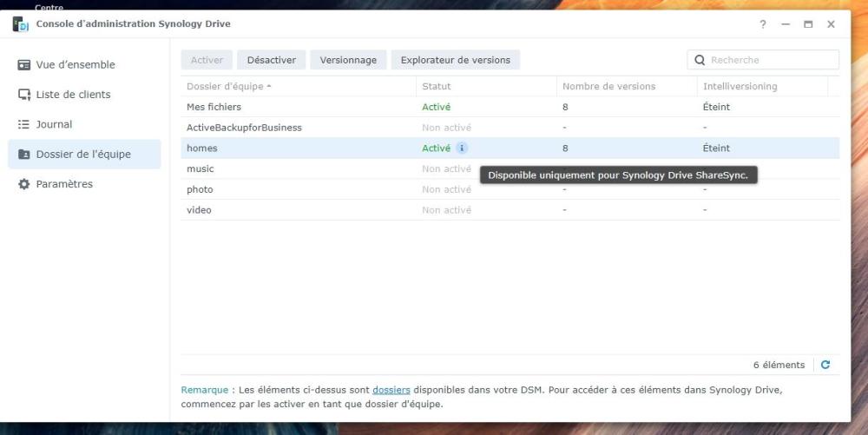This screenshot has height=435, width=868.
Task: Click the 6 éléments count label
Action: point(779,365)
